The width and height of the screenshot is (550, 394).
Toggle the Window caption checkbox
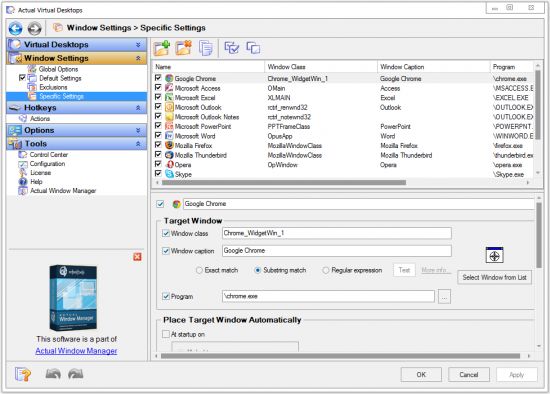pos(166,251)
